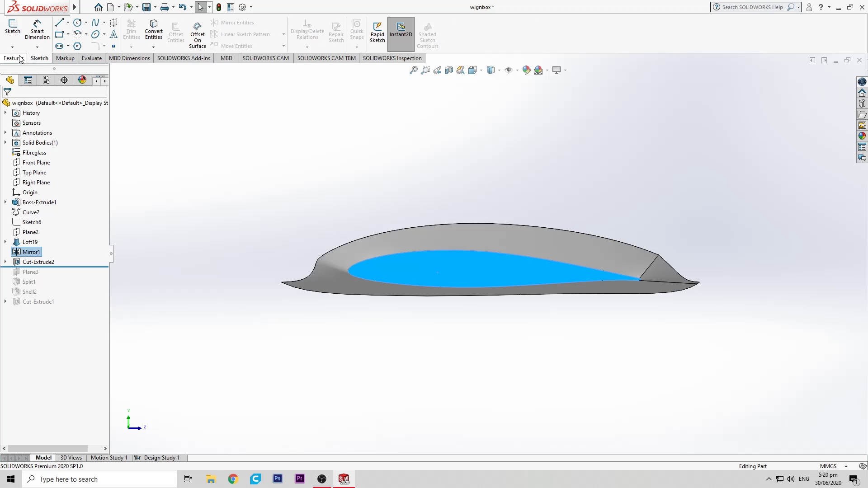Toggle Hide/Show Items eye icon
The height and width of the screenshot is (488, 868).
(x=509, y=70)
